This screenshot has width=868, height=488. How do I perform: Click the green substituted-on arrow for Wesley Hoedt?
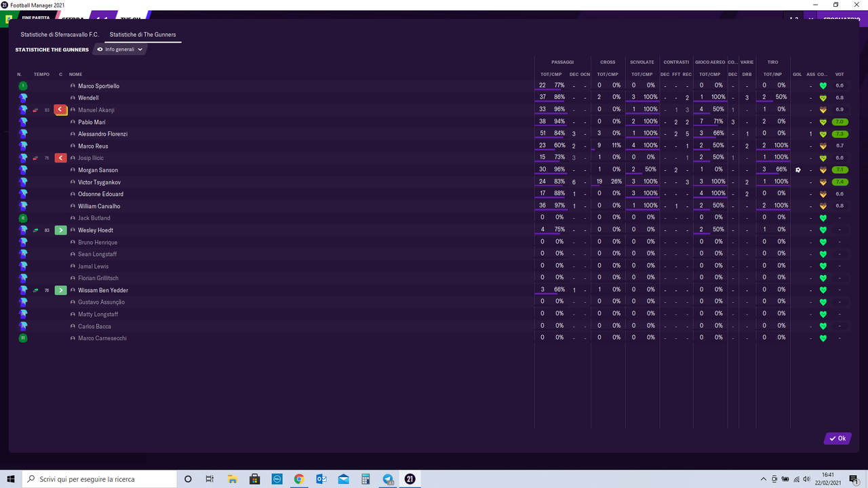60,230
